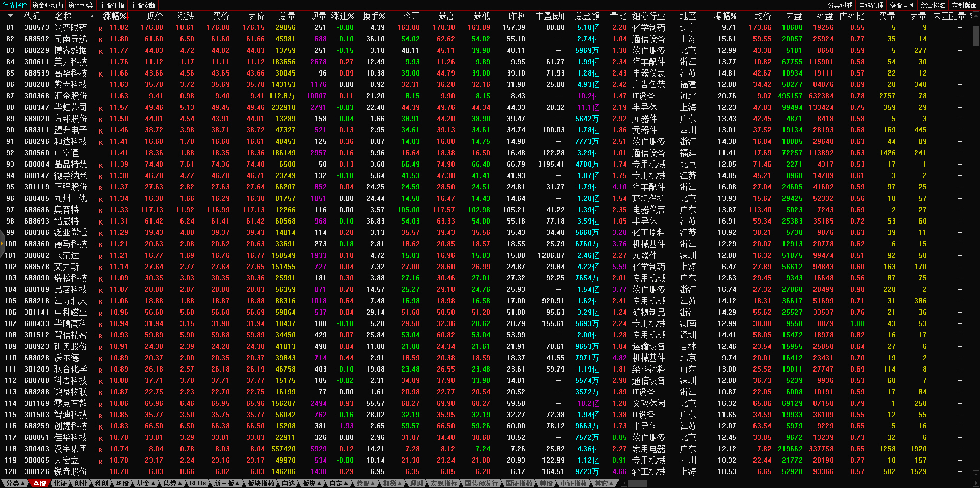Switch to the 个股诊断 tab
The image size is (980, 488).
pos(143,5)
